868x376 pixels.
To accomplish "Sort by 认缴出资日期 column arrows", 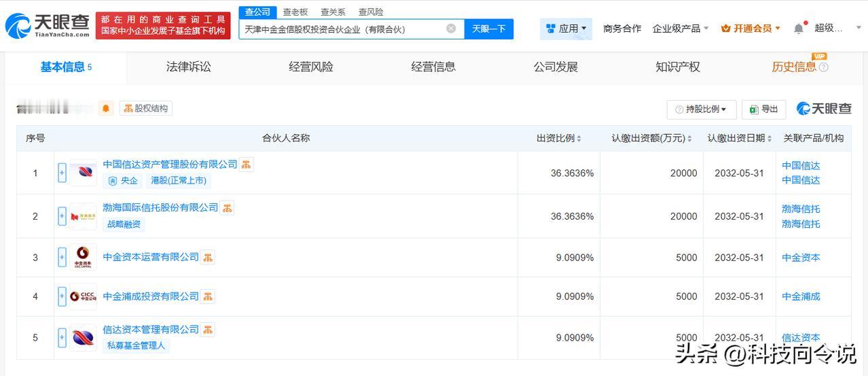I will [770, 138].
